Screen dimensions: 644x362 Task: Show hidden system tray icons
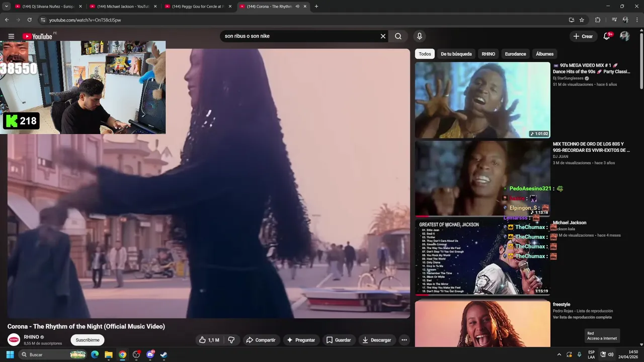pyautogui.click(x=559, y=354)
